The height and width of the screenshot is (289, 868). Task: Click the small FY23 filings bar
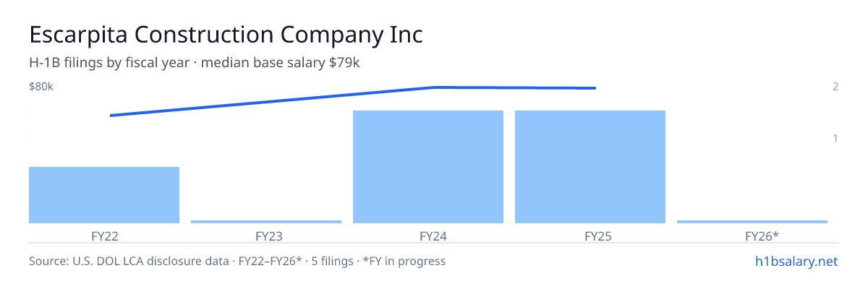pyautogui.click(x=266, y=222)
